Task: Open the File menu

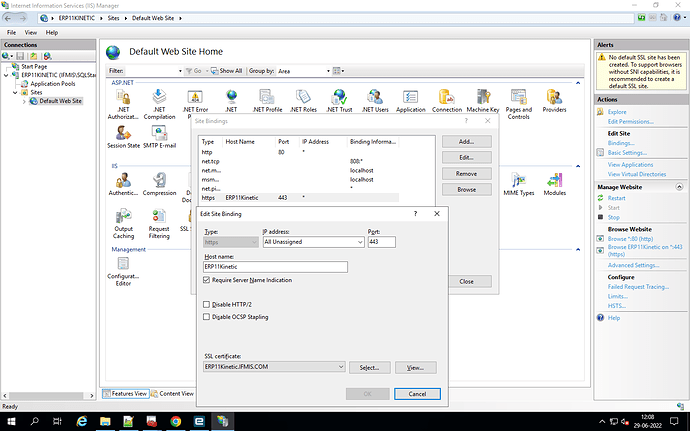Action: (x=11, y=33)
